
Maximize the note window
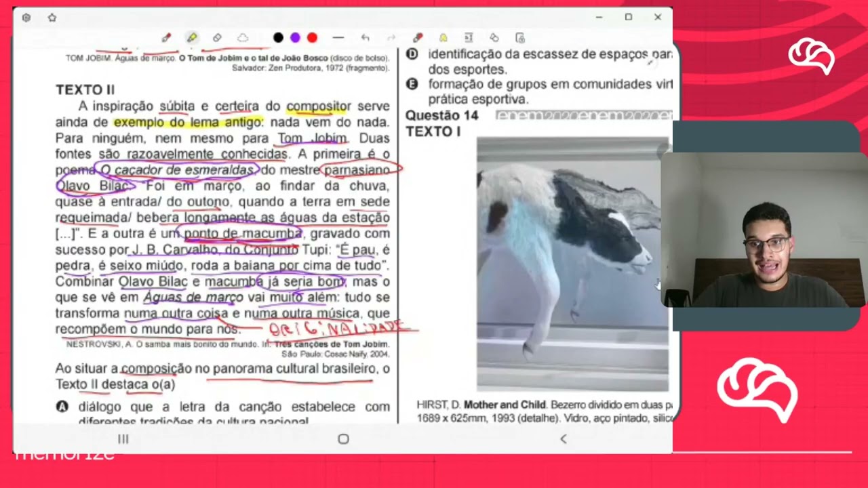(629, 17)
